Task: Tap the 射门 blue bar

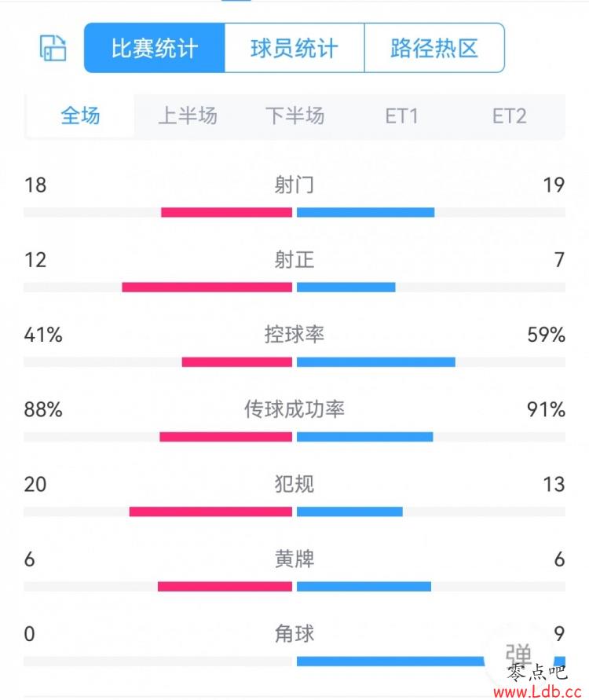Action: [x=365, y=212]
